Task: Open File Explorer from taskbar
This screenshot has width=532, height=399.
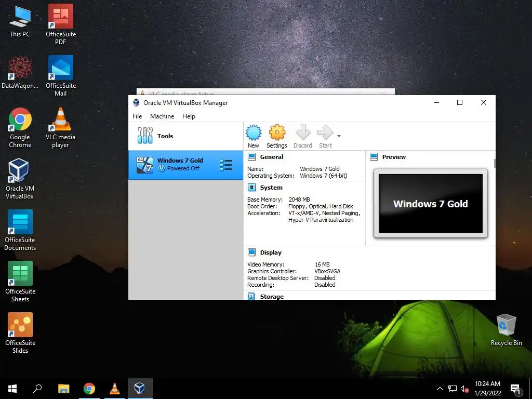Action: click(63, 389)
